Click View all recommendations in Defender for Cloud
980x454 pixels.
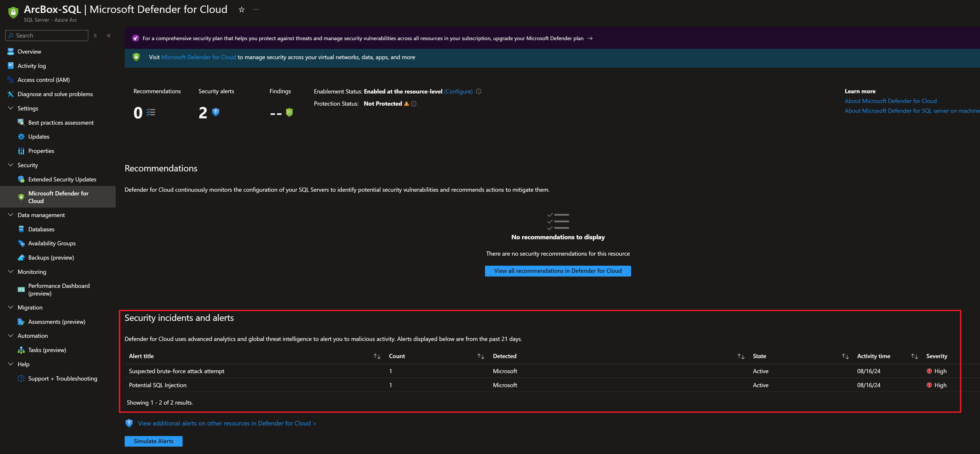[558, 271]
